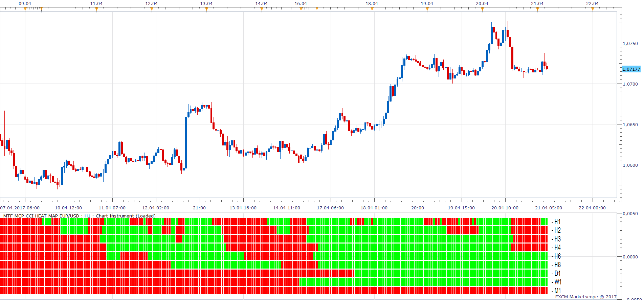
Task: Click the 20:00 time label
Action: (418, 208)
